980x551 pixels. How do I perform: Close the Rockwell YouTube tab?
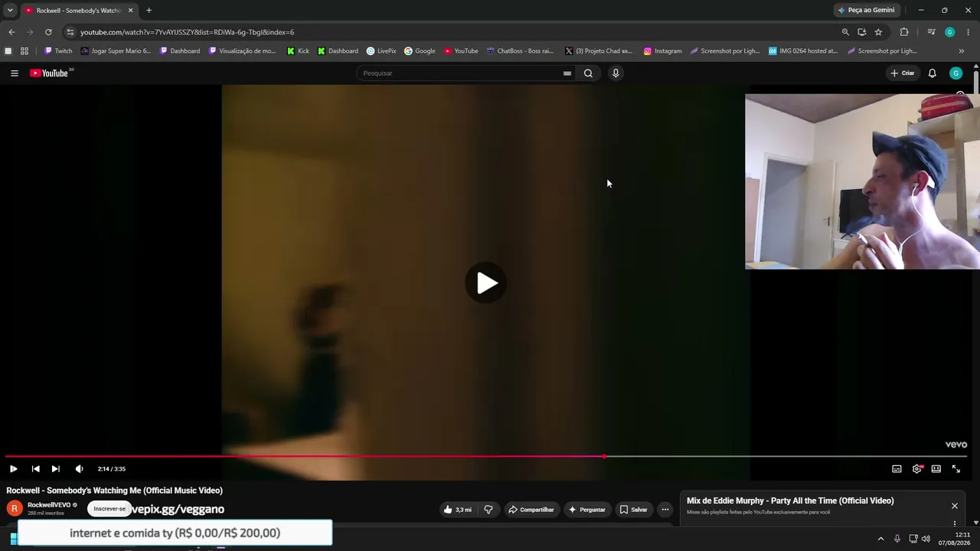tap(130, 11)
